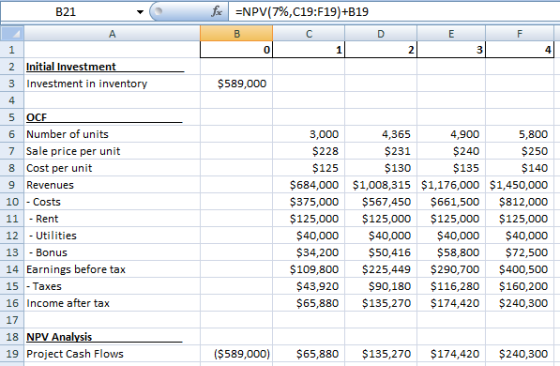560x366 pixels.
Task: Click the $160,200 taxes cell
Action: tap(520, 286)
